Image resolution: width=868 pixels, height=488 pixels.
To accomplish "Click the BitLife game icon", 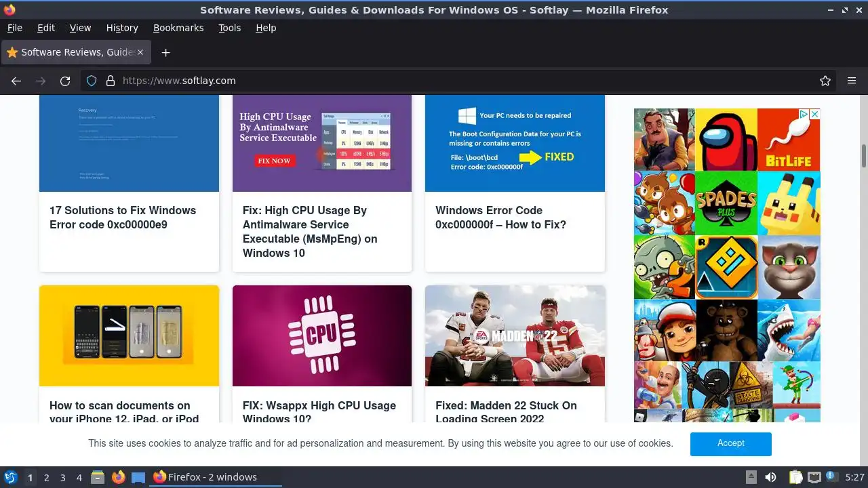I will pos(789,140).
